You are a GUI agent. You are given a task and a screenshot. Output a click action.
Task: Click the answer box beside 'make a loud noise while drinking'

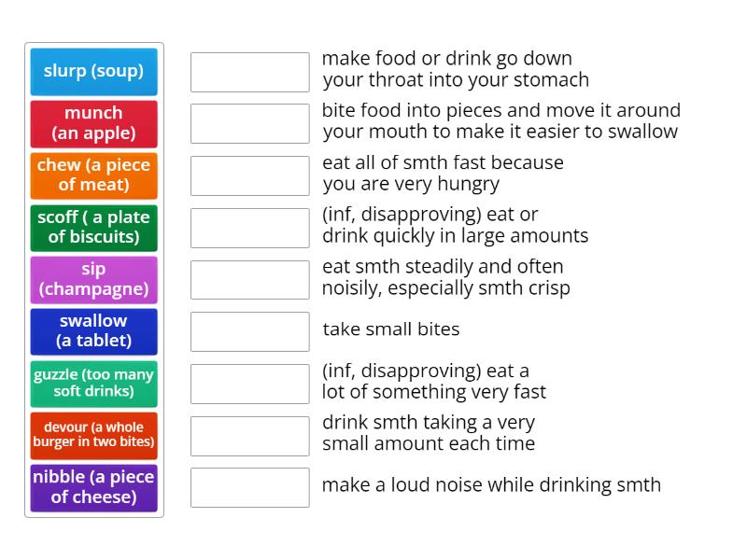point(248,486)
